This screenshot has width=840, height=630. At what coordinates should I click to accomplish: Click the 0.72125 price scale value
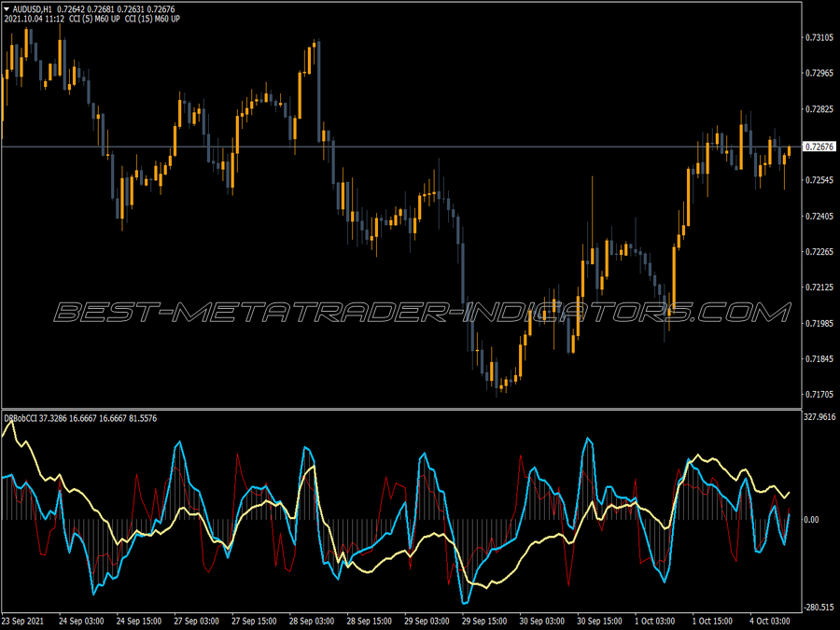pos(819,287)
